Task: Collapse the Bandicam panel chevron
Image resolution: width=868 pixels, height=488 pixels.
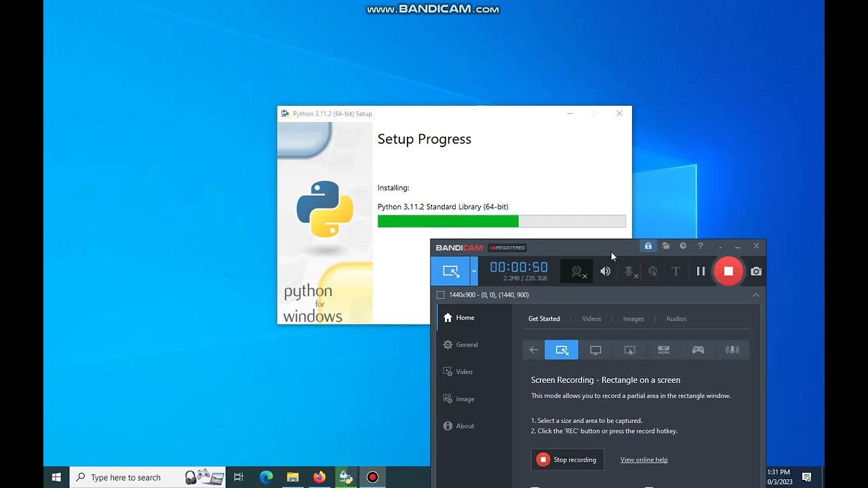Action: click(756, 295)
